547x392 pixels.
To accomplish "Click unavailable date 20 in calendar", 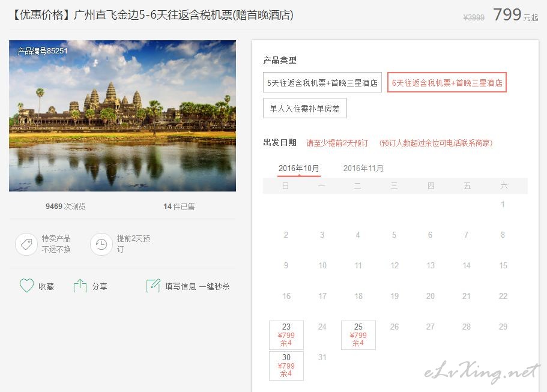I will (431, 296).
